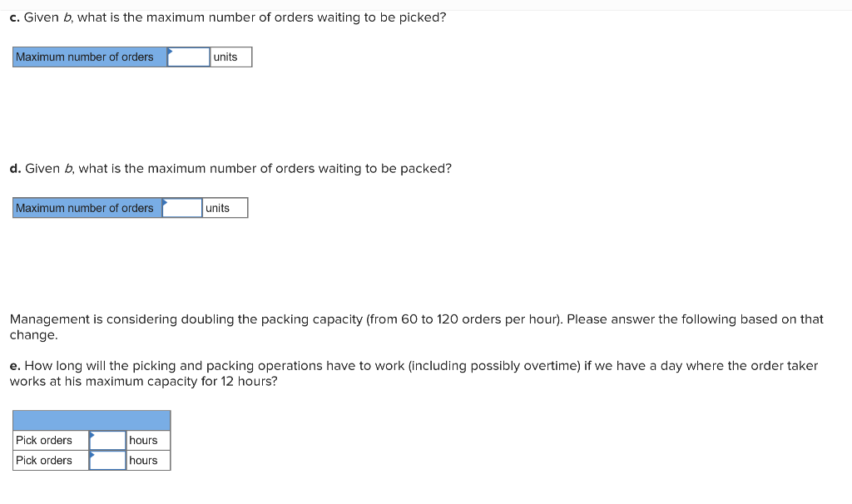Click 'Maximum number of orders' label for waiting to be picked
852x504 pixels.
click(85, 57)
